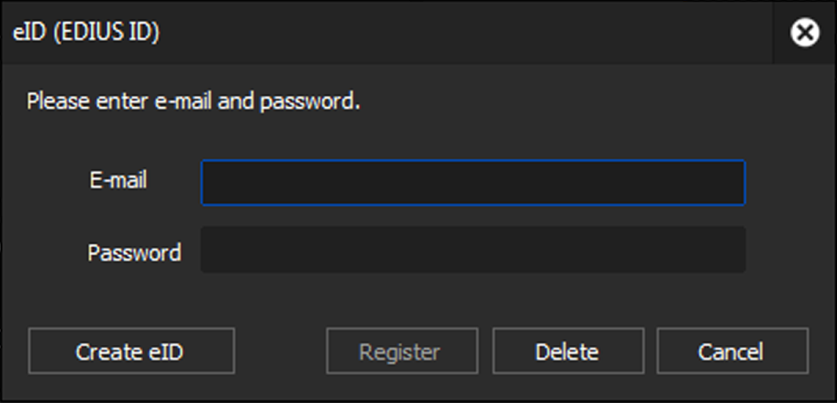Place cursor in the e-mail address box
The height and width of the screenshot is (403, 837).
pos(472,183)
